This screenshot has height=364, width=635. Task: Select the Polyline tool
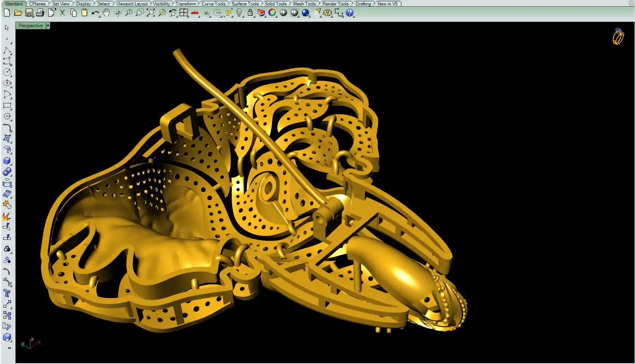coord(7,51)
